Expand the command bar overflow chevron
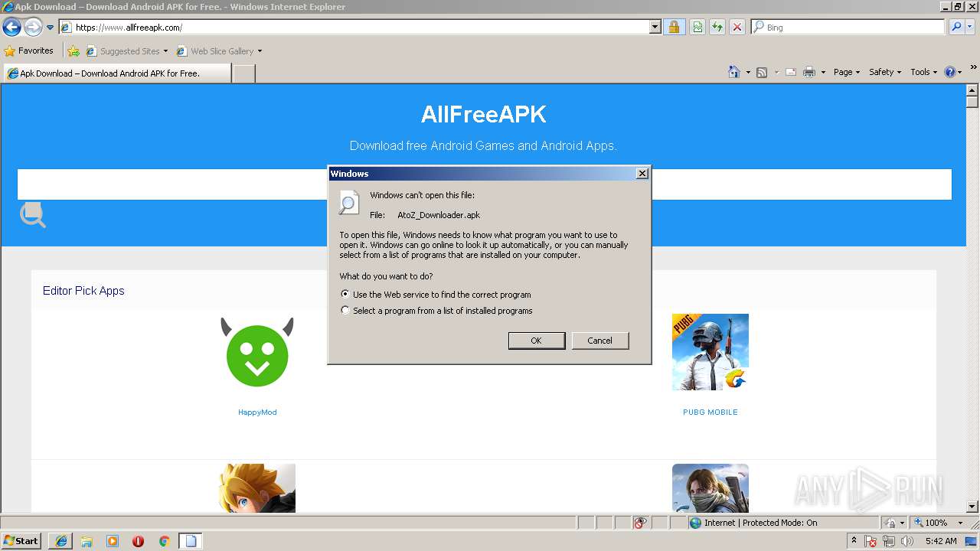The height and width of the screenshot is (551, 980). coord(973,68)
